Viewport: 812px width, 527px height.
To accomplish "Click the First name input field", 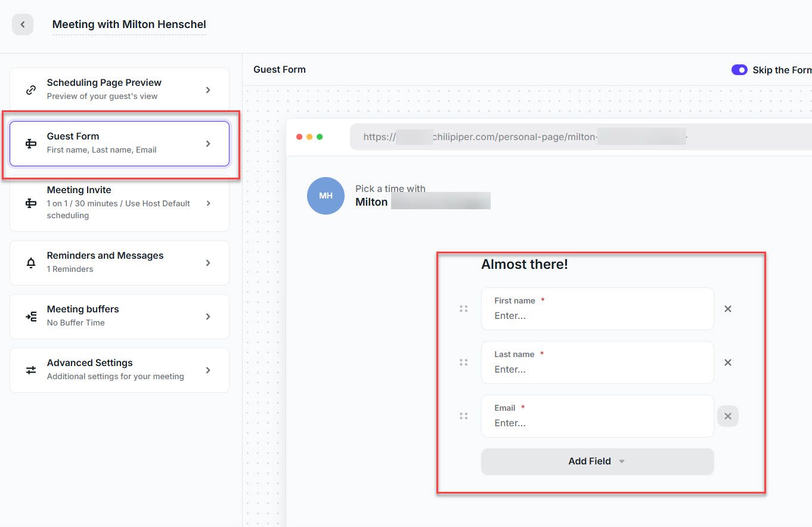I will tap(597, 315).
